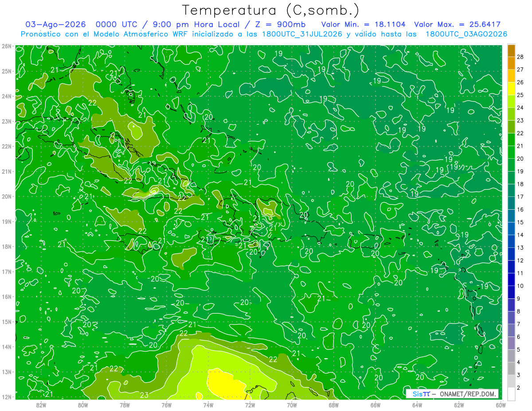This screenshot has width=532, height=411.
Task: Click the '20N' latitude axis label
Action: (x=7, y=196)
